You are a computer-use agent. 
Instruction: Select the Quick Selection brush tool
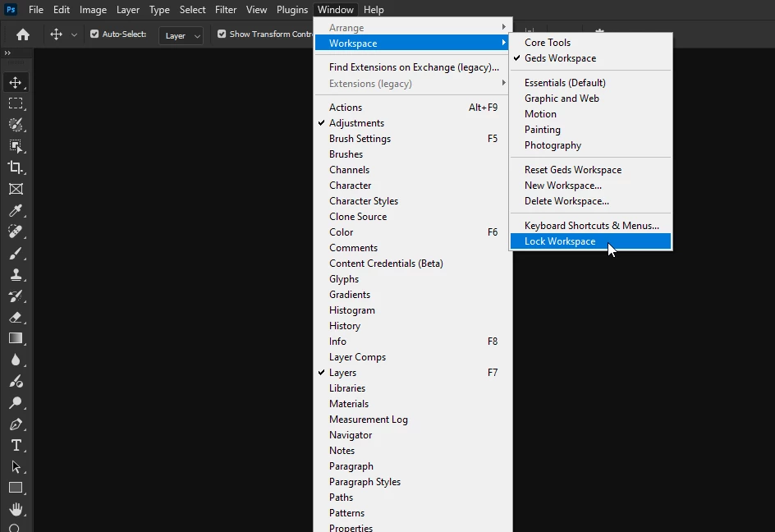pyautogui.click(x=16, y=125)
